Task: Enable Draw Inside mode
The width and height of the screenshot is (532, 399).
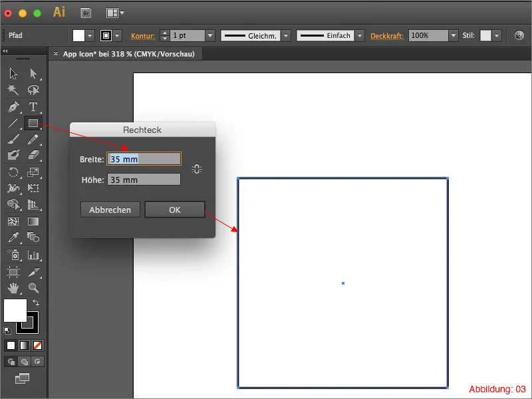Action: [x=37, y=361]
